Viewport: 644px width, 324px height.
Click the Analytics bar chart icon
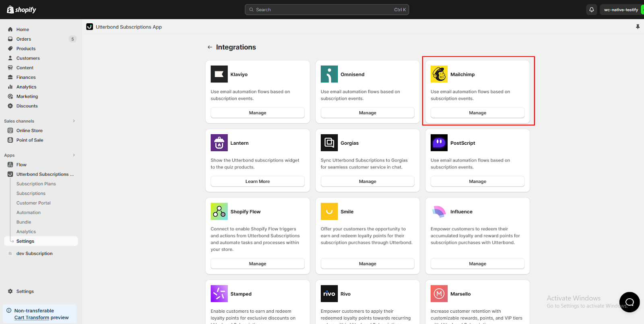coord(10,87)
